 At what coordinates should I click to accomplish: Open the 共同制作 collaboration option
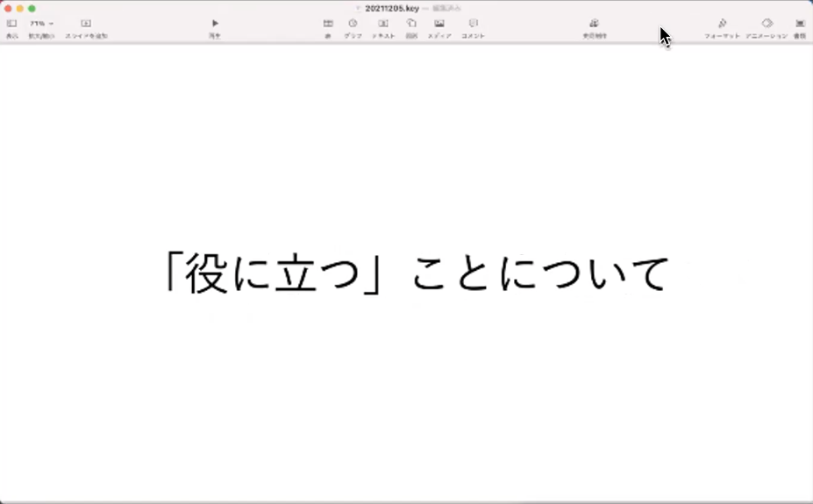[595, 29]
